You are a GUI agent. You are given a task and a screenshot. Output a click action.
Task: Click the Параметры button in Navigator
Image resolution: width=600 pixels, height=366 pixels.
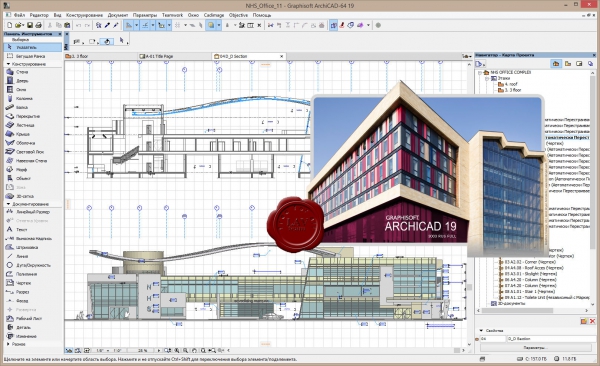[535, 348]
